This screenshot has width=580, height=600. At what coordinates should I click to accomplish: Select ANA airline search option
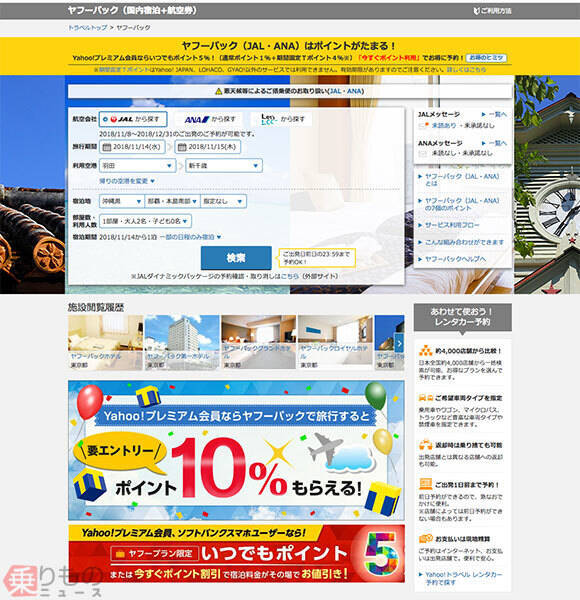click(210, 119)
